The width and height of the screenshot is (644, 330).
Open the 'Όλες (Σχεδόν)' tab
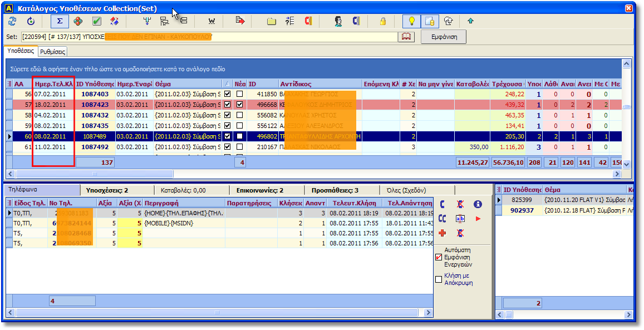[417, 190]
